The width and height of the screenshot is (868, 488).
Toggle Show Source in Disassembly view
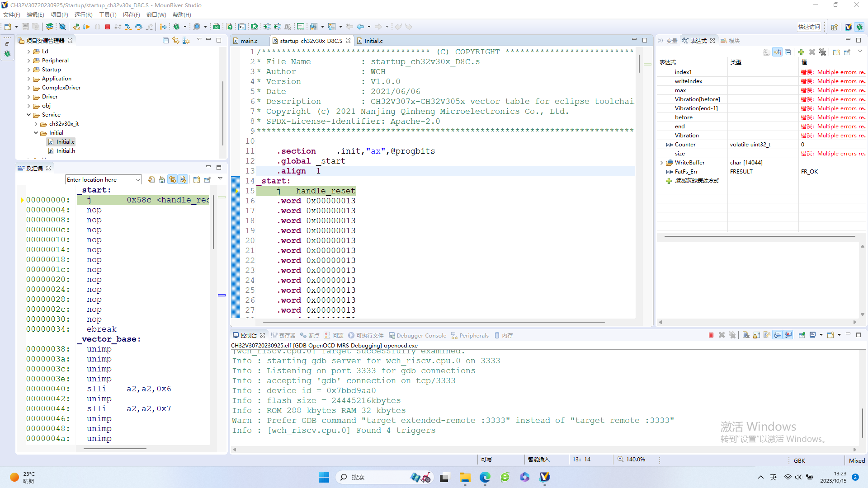pos(183,179)
